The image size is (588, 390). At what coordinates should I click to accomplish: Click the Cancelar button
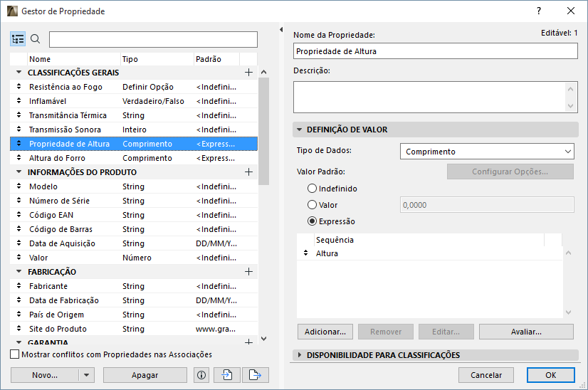point(486,375)
